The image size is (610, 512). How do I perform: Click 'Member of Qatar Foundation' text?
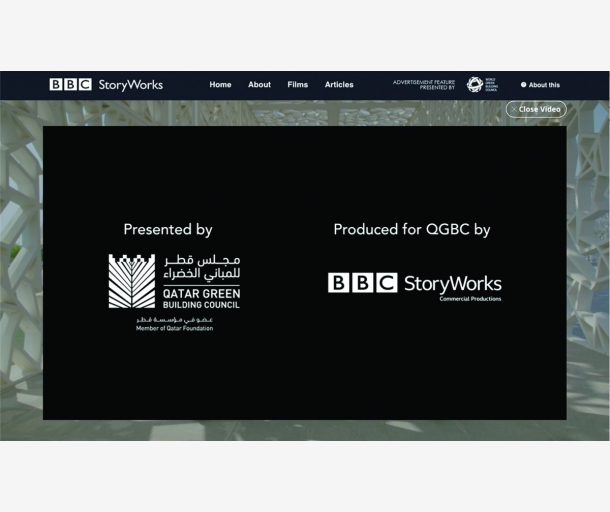pos(174,328)
